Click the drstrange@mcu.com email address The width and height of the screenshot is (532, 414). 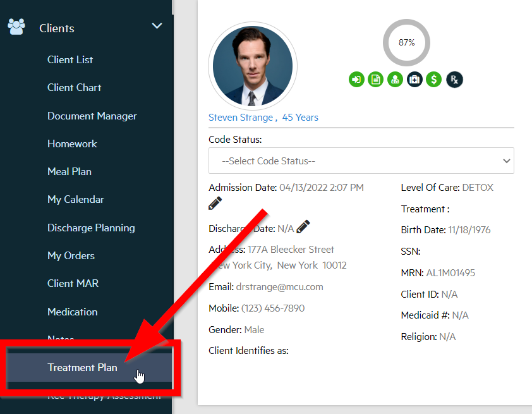(279, 286)
